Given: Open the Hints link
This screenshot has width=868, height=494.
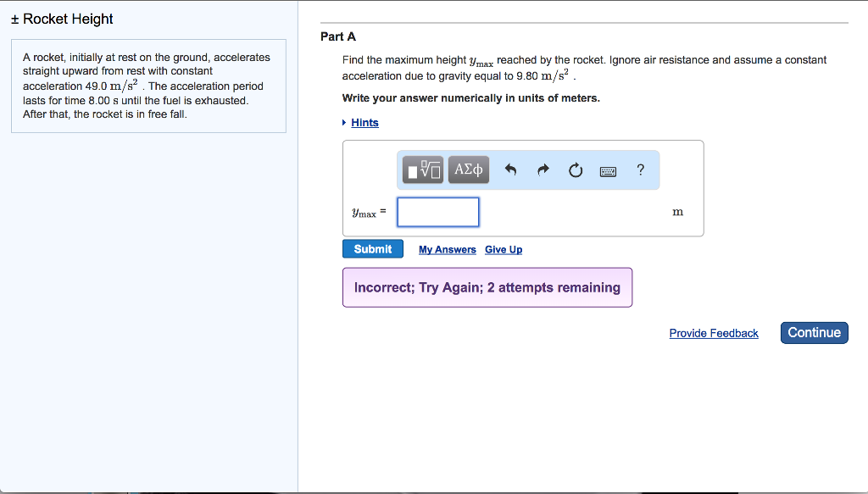Looking at the screenshot, I should pos(364,123).
